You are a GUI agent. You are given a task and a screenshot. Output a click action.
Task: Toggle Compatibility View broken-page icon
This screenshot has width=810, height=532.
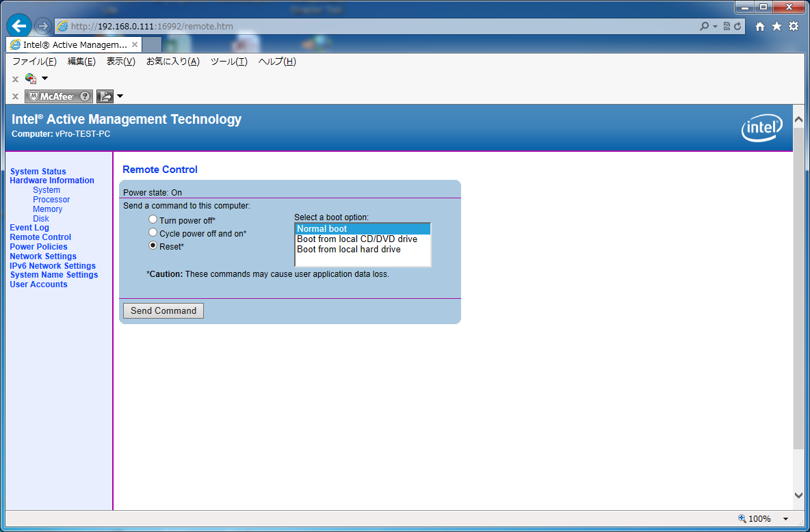click(x=727, y=27)
